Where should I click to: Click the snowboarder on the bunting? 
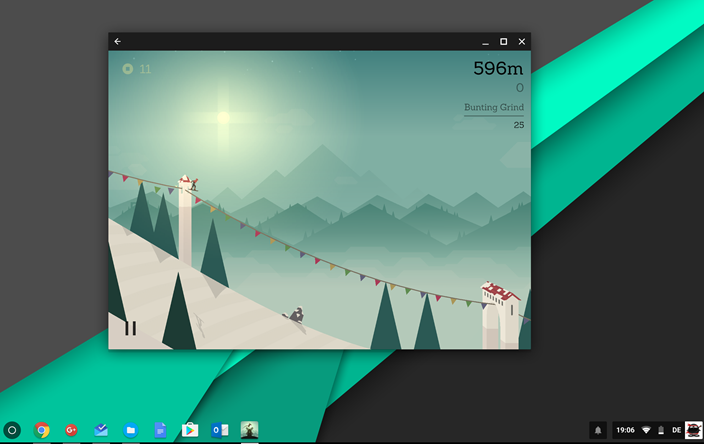[x=194, y=185]
